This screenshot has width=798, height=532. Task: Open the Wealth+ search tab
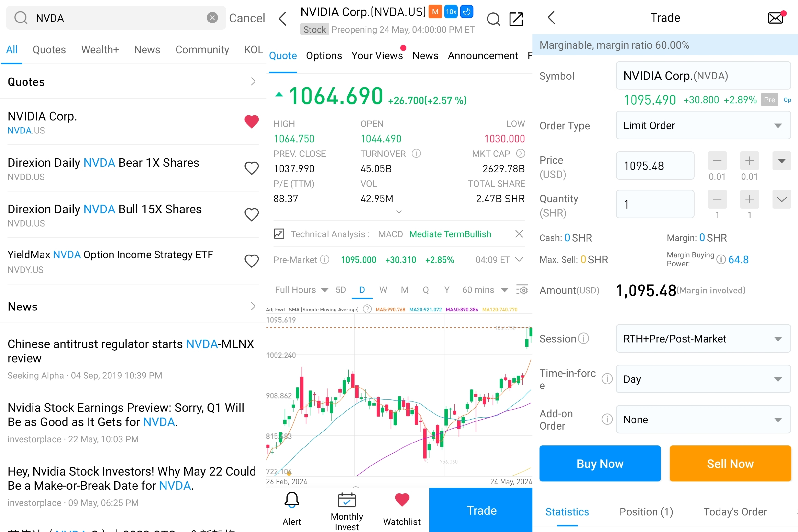pyautogui.click(x=100, y=50)
